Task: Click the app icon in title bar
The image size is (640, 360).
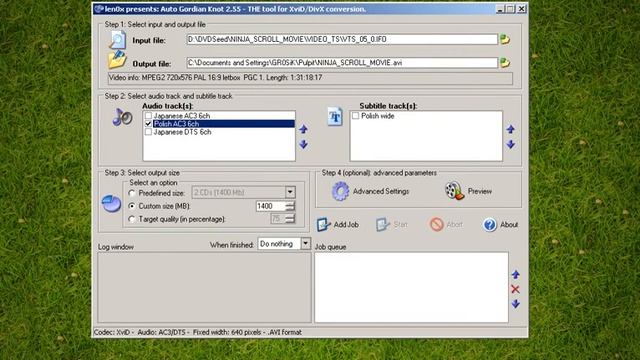Action: click(98, 9)
